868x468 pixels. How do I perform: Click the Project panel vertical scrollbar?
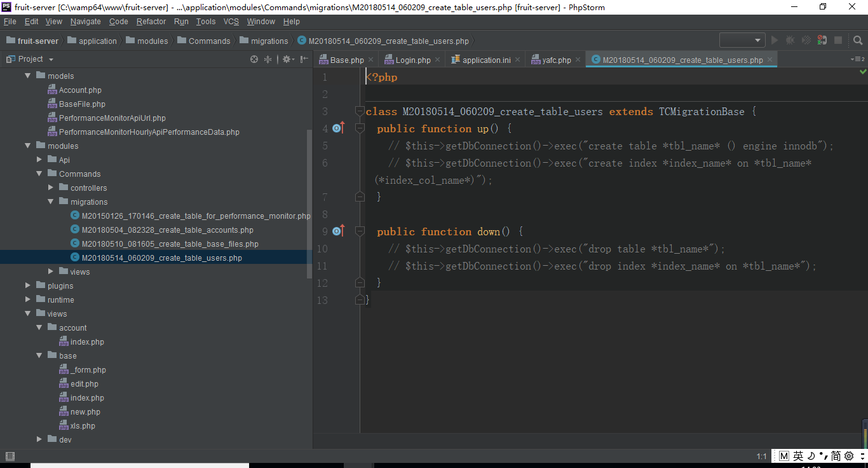click(x=309, y=203)
